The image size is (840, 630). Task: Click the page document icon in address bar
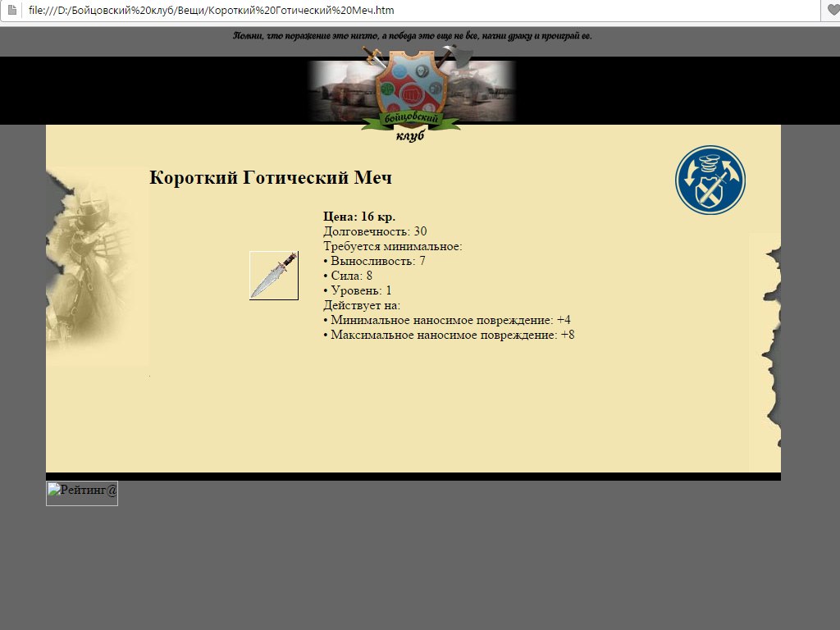(12, 10)
